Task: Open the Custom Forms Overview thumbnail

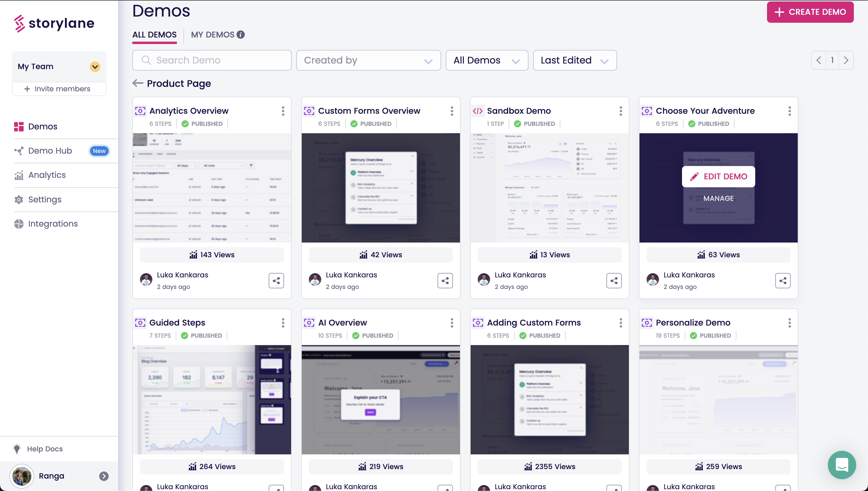Action: pos(381,188)
